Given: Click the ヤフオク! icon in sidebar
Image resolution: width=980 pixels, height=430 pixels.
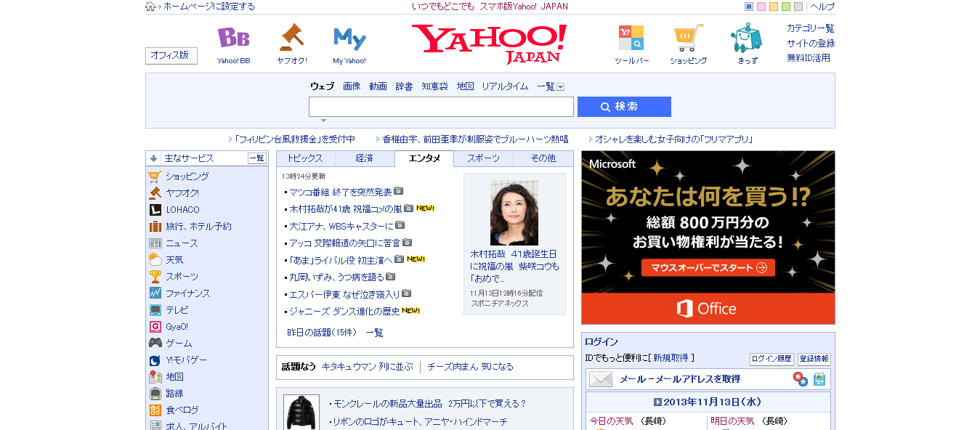Looking at the screenshot, I should coord(155,193).
